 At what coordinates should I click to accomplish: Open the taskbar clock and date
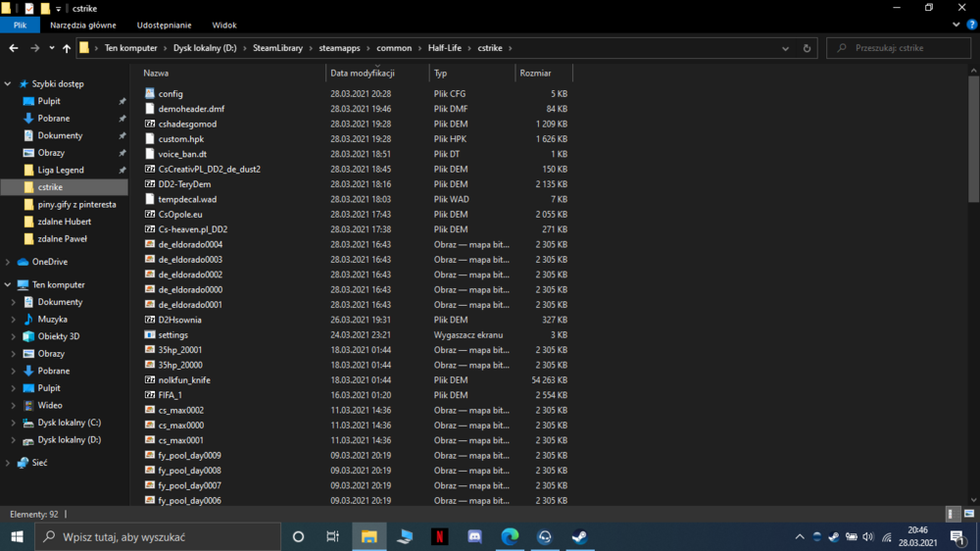coord(917,536)
